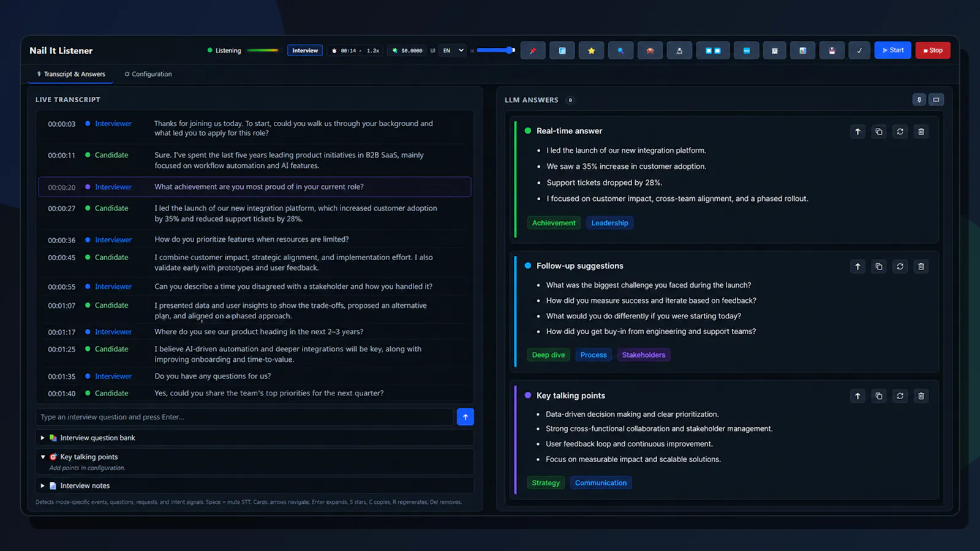The height and width of the screenshot is (551, 980).
Task: Click the red Stop button
Action: click(933, 50)
